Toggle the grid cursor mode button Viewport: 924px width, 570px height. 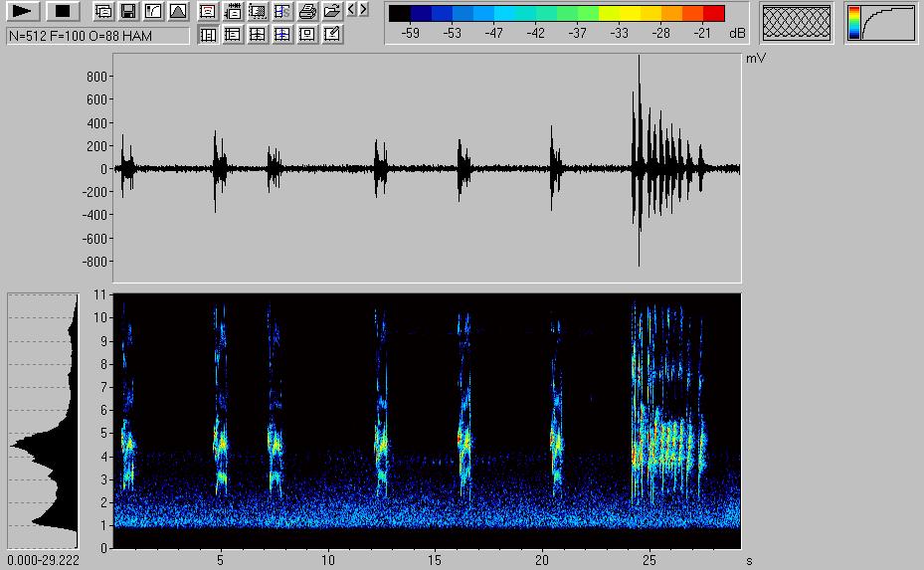[258, 35]
